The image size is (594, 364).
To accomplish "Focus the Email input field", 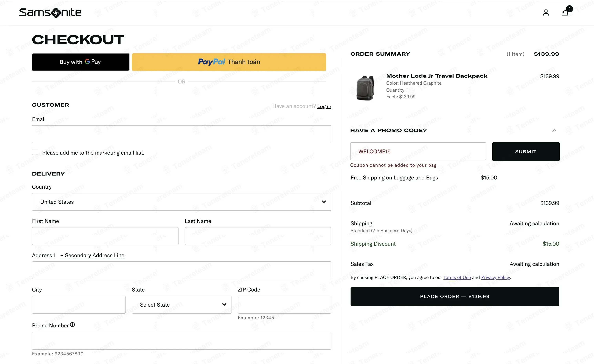I will 181,134.
